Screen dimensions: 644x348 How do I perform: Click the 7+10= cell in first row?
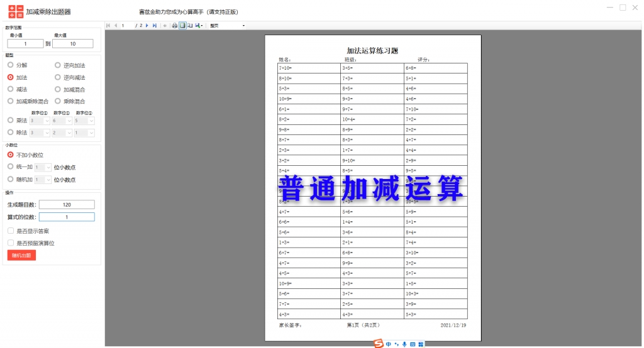point(309,68)
